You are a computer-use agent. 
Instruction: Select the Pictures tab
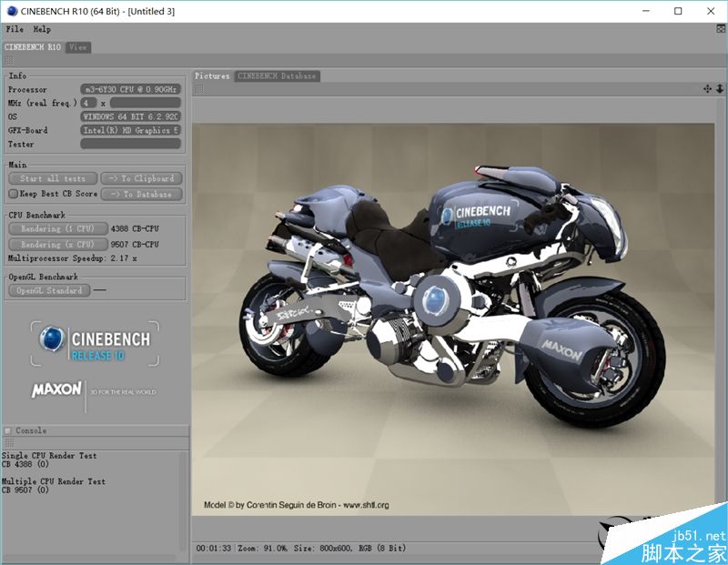(x=212, y=76)
